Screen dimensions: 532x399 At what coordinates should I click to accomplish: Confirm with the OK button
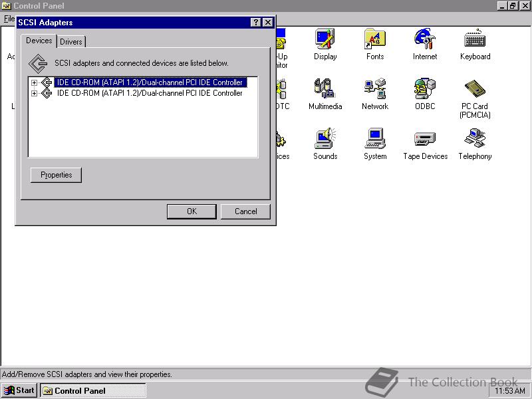[x=192, y=211]
